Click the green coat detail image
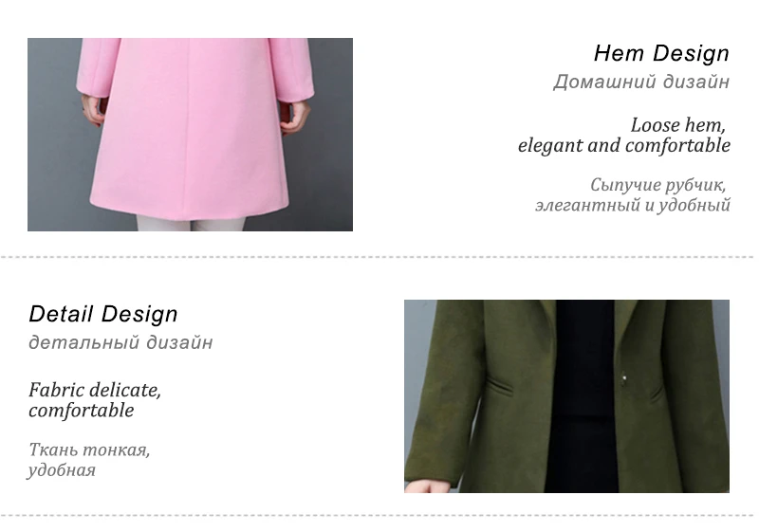The height and width of the screenshot is (532, 759). pos(566,396)
